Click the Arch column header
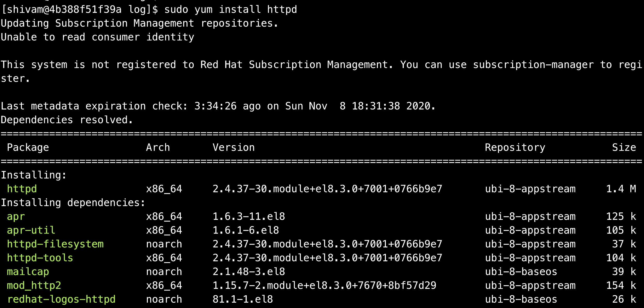 [x=158, y=147]
